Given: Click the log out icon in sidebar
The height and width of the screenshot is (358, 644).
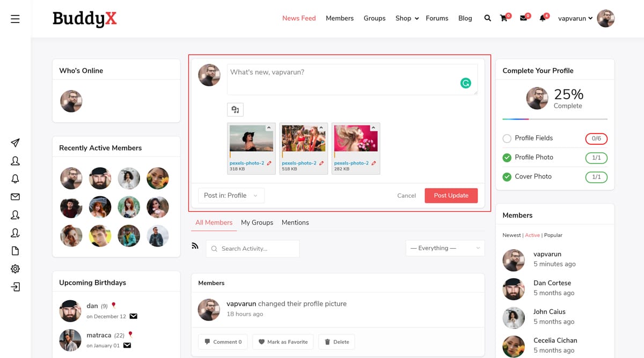Looking at the screenshot, I should [x=15, y=287].
